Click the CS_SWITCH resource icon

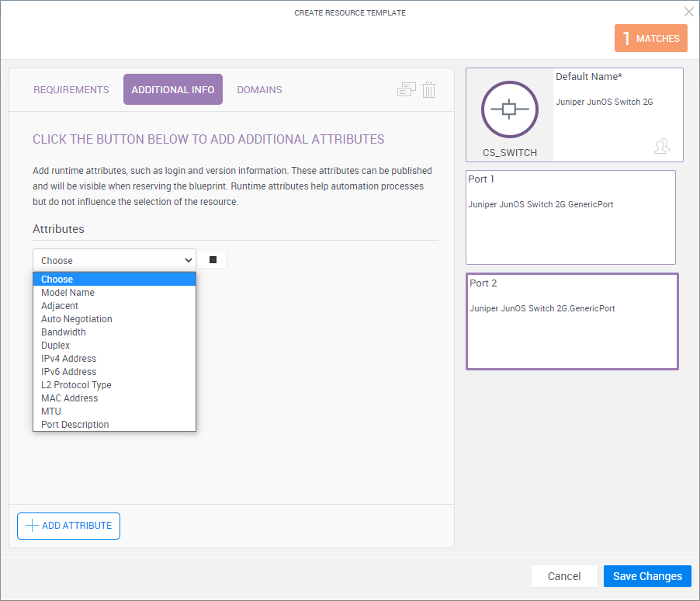[509, 109]
